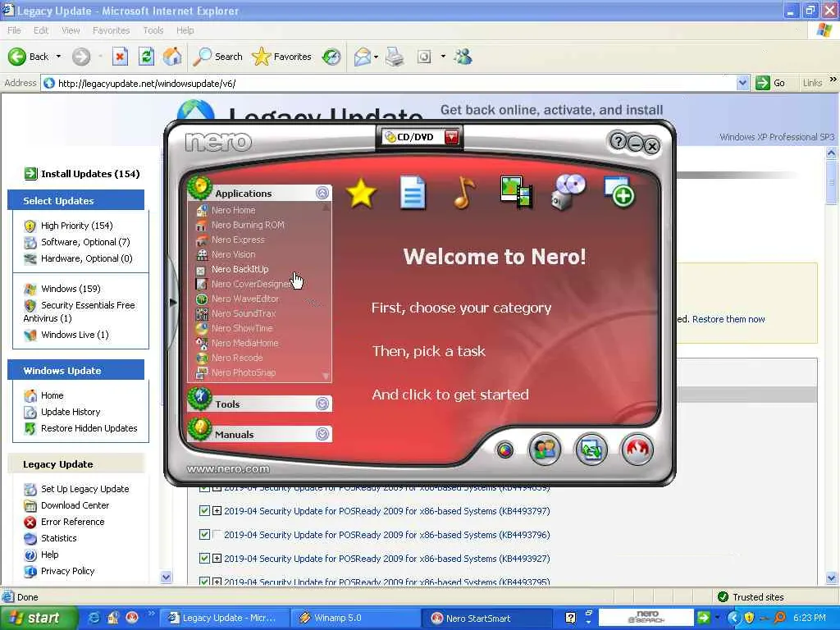840x630 pixels.
Task: Select the Data document category in Nero
Action: 413,192
